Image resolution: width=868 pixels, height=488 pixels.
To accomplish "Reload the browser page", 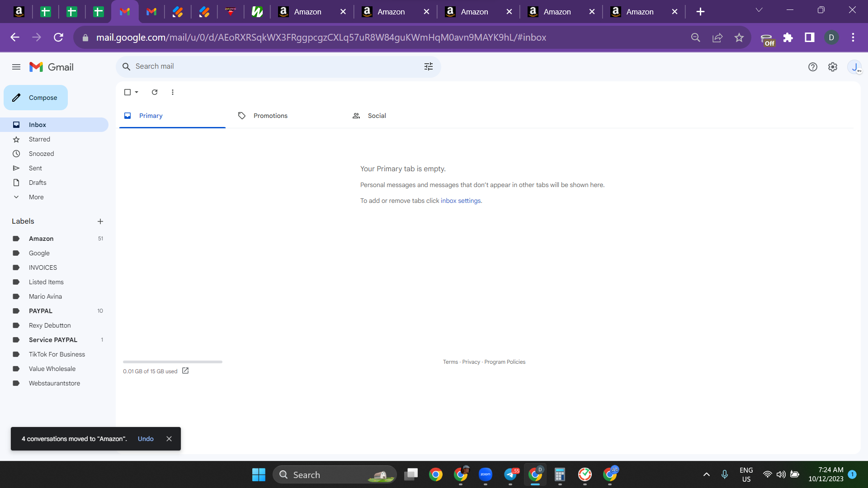I will pos(58,38).
